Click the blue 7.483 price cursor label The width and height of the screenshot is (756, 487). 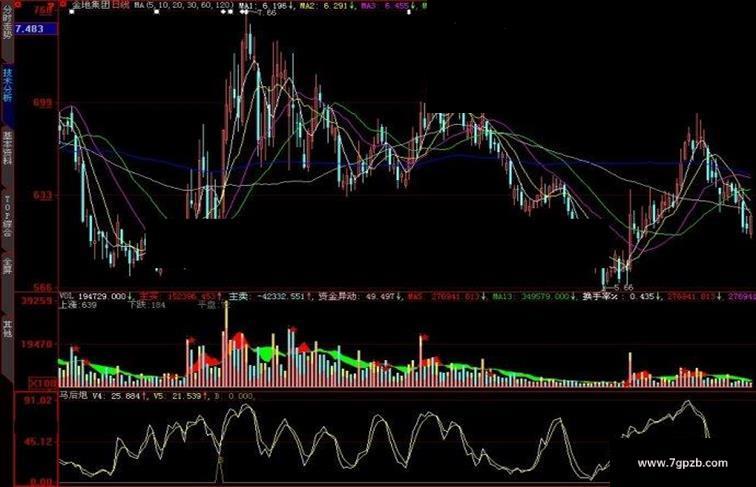pos(36,29)
